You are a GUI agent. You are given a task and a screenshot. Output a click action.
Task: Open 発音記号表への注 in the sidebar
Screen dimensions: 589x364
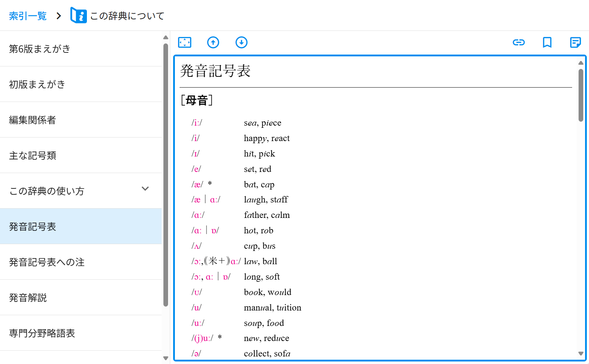tap(81, 262)
